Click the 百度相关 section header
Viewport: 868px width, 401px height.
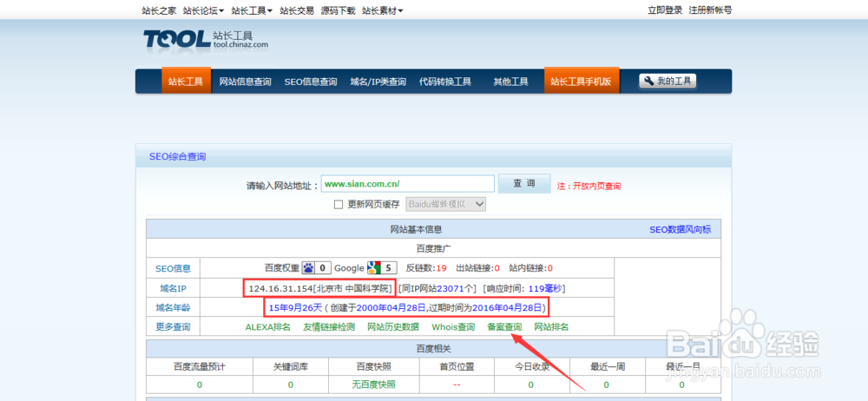(433, 349)
